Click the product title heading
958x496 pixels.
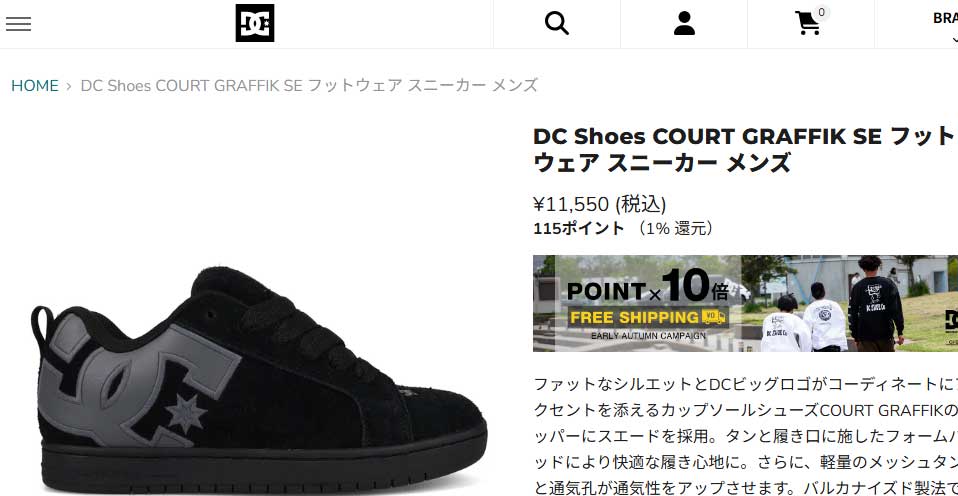tap(744, 150)
